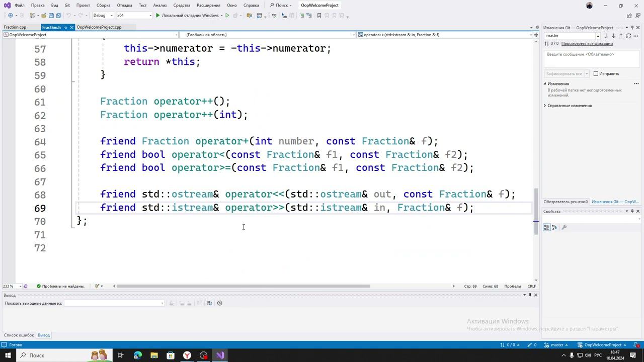Image resolution: width=644 pixels, height=362 pixels.
Task: Push commits with the up-arrow in Git Changes
Action: click(x=621, y=36)
